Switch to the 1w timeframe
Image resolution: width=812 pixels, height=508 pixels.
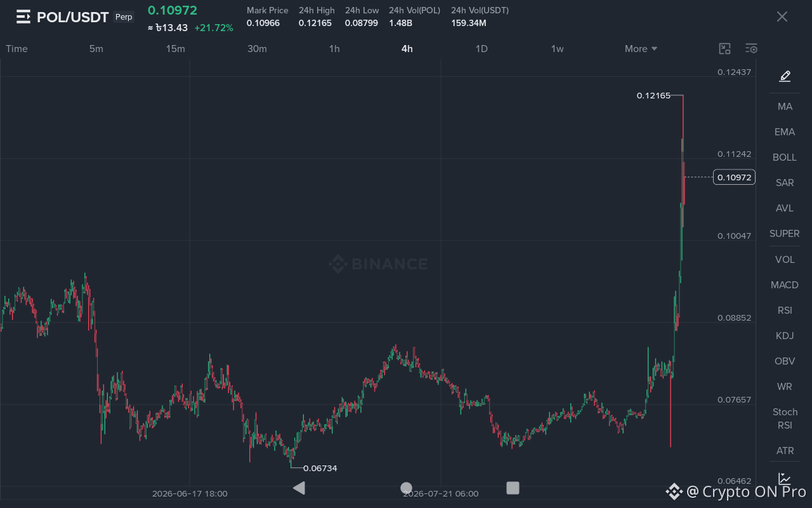tap(557, 49)
